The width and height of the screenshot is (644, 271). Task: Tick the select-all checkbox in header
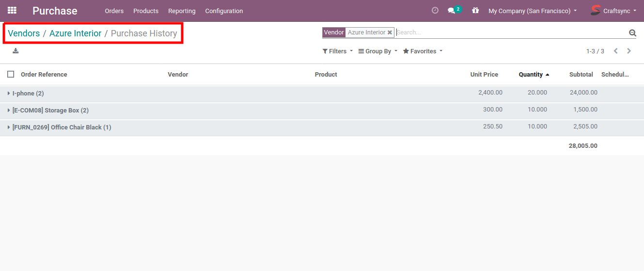click(11, 74)
